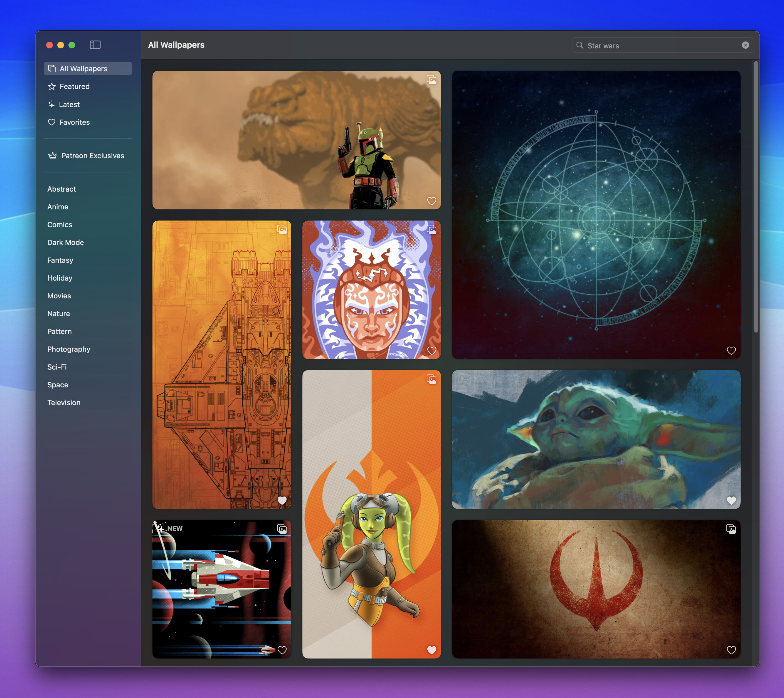Click variants icon on ship blueprint wallpaper
This screenshot has height=698, width=784.
pos(282,230)
